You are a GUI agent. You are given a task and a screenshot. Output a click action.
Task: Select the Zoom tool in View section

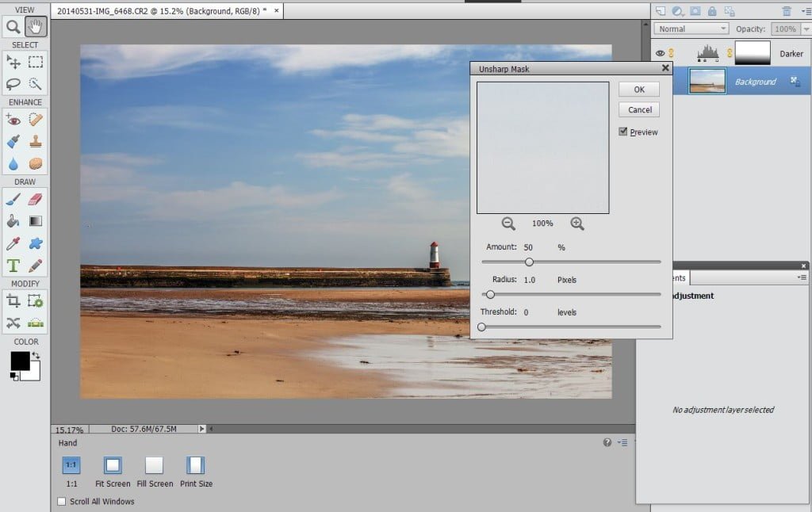coord(13,27)
